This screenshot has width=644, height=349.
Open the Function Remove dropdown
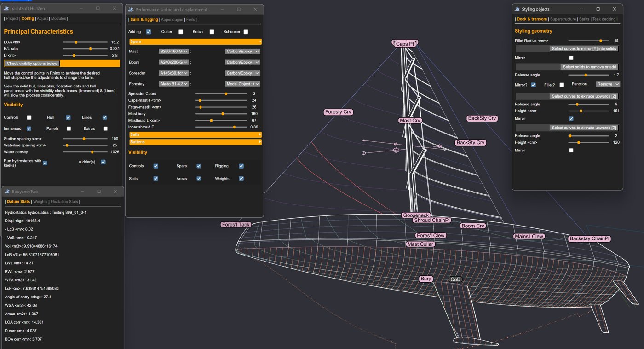[x=608, y=84]
